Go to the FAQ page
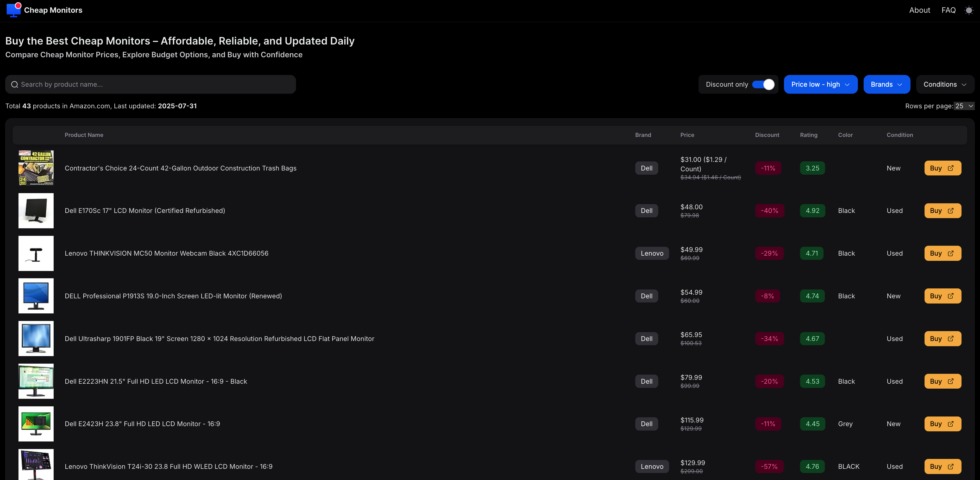Screen dimensions: 980x480 click(x=948, y=10)
